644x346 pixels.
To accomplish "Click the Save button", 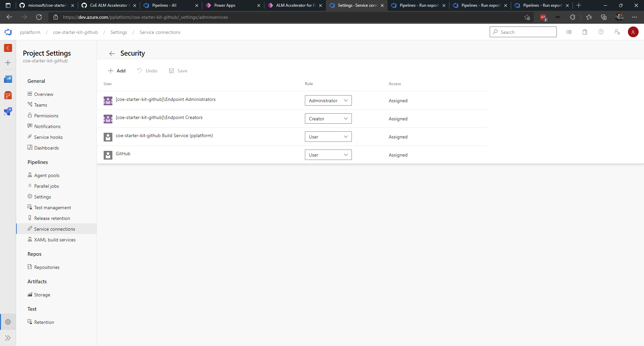I will [178, 71].
